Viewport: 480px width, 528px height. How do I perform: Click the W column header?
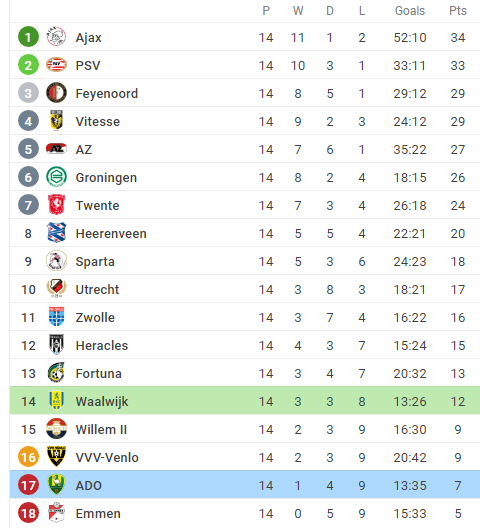coord(298,11)
